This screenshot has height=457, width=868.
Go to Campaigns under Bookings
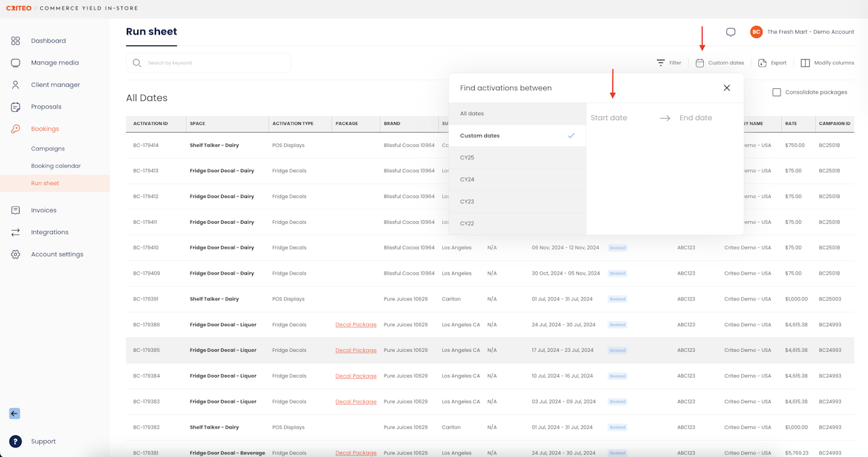click(47, 148)
